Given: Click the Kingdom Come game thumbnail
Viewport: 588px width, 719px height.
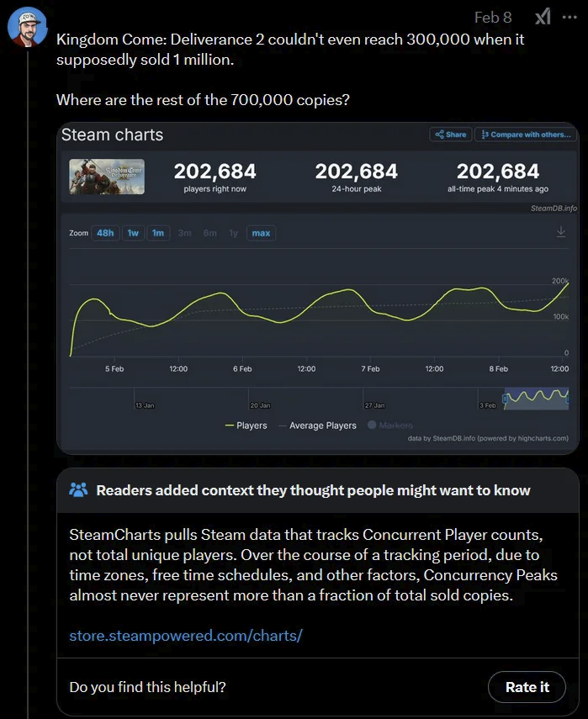Looking at the screenshot, I should tap(107, 177).
